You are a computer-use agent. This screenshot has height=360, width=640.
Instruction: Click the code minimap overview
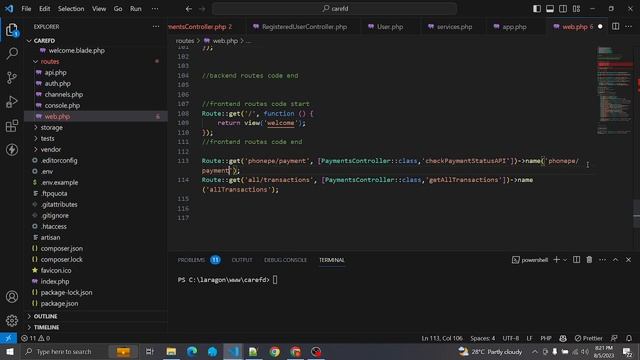pos(614,90)
